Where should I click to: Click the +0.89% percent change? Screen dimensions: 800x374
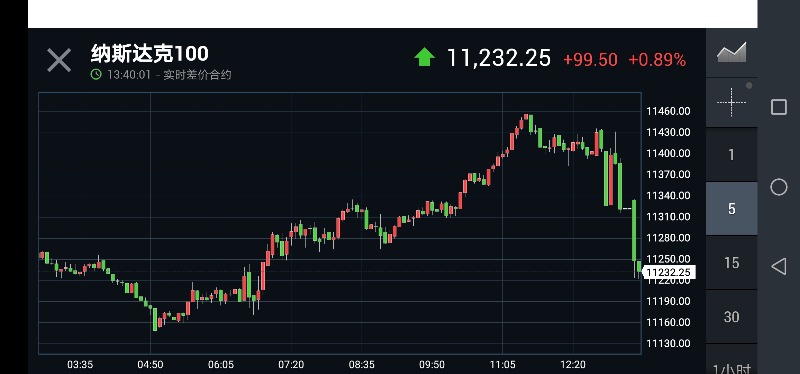(x=657, y=60)
